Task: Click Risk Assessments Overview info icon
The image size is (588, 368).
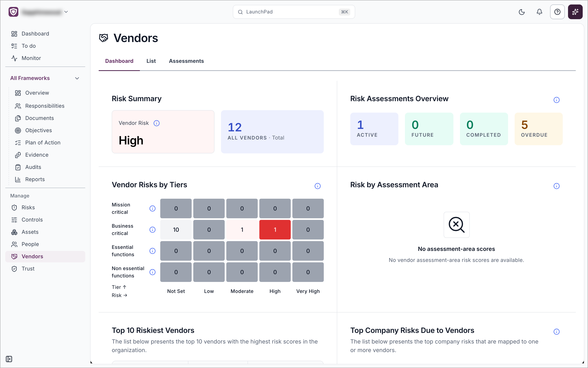Action: (x=556, y=100)
